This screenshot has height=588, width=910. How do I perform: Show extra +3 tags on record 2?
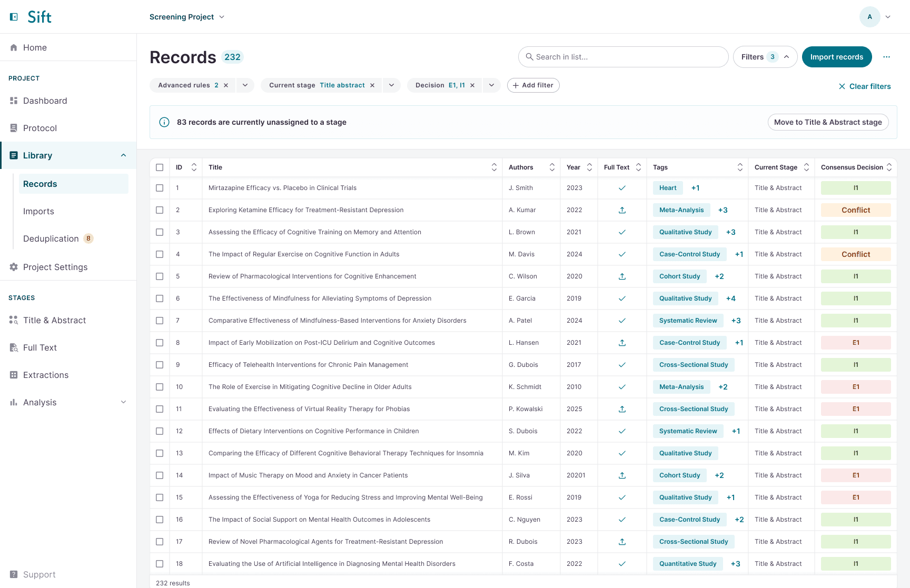[x=723, y=210]
